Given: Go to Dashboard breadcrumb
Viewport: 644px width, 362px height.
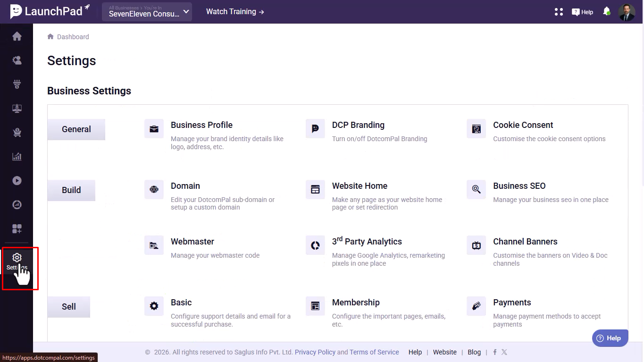Looking at the screenshot, I should tap(73, 37).
